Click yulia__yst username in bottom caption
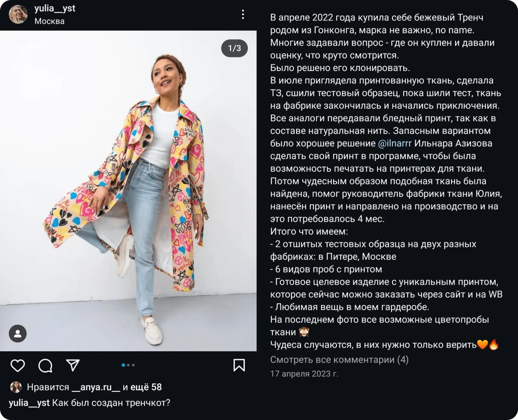The width and height of the screenshot is (518, 420). pyautogui.click(x=29, y=403)
